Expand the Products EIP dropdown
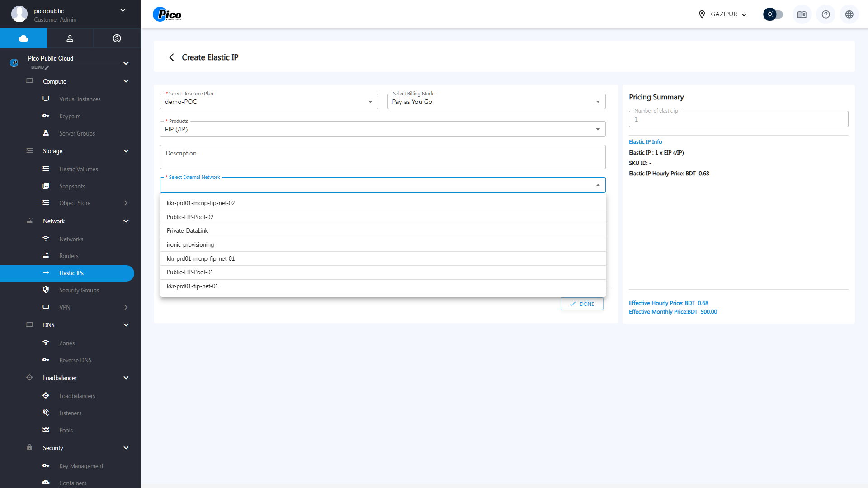This screenshot has height=488, width=868. [382, 129]
